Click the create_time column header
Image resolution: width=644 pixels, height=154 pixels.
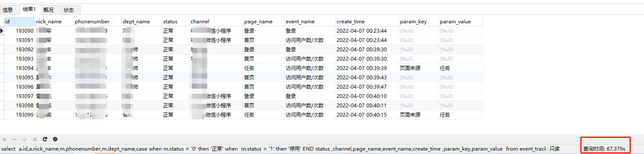click(367, 21)
